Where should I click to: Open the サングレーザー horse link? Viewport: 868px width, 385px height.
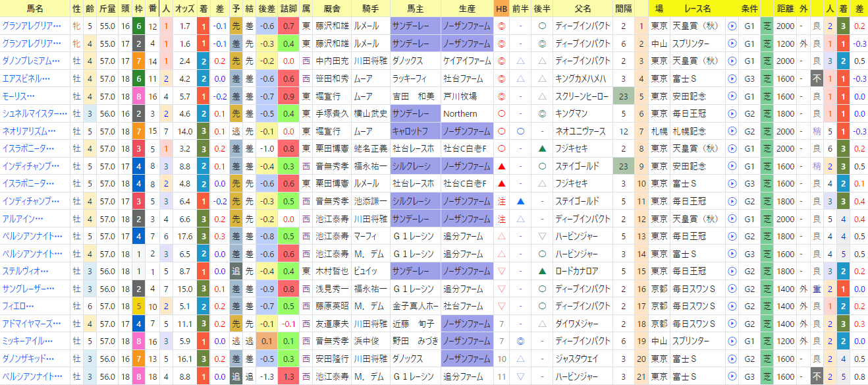click(x=28, y=288)
